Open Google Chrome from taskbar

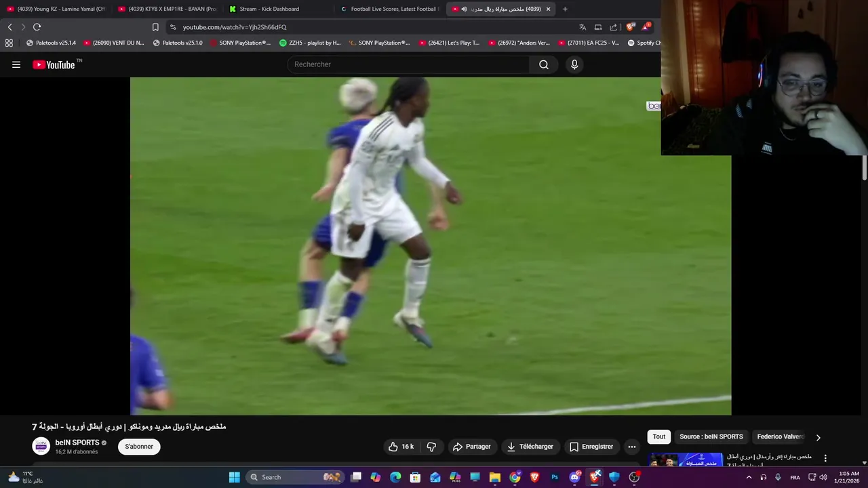pos(515,477)
